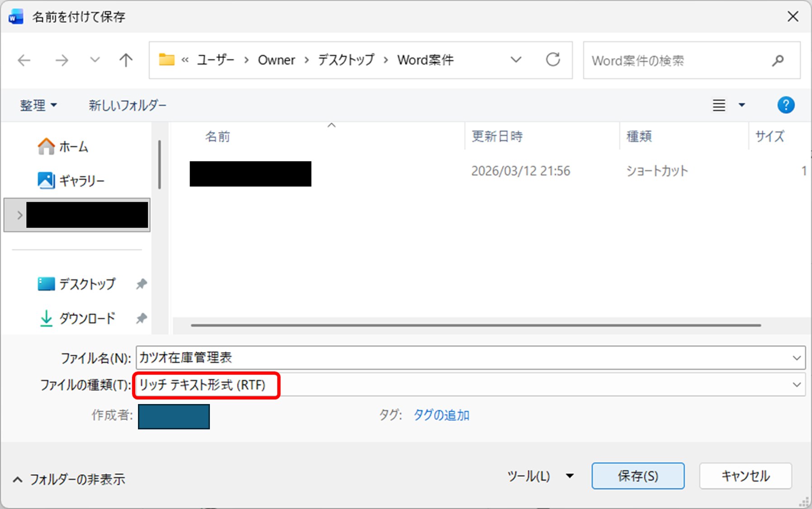Open ギャラリー in the navigation pane
This screenshot has width=812, height=509.
81,181
